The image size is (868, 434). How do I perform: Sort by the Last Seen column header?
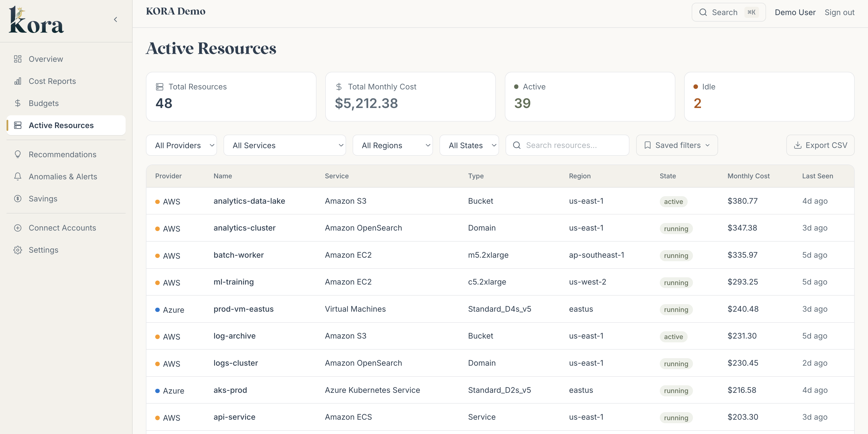(x=818, y=176)
